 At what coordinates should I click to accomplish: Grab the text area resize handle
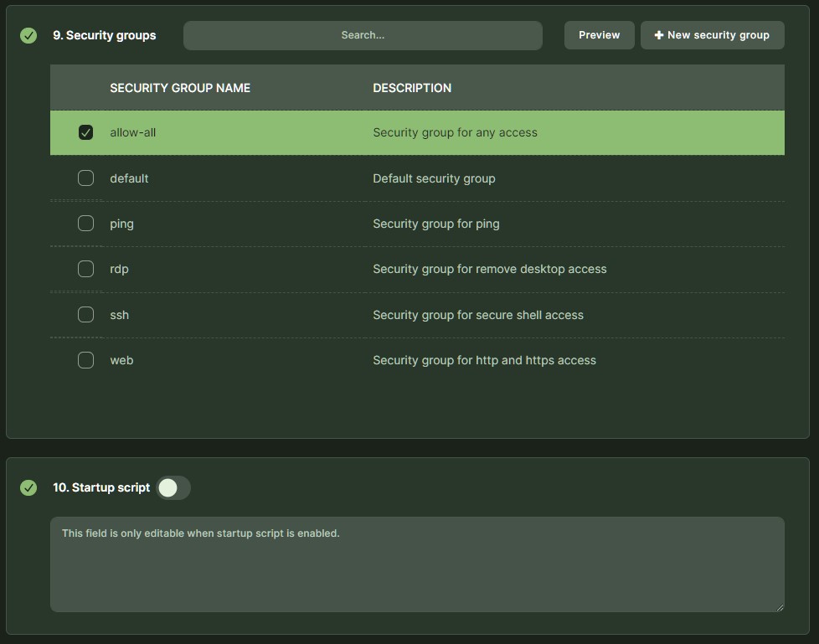pyautogui.click(x=780, y=606)
